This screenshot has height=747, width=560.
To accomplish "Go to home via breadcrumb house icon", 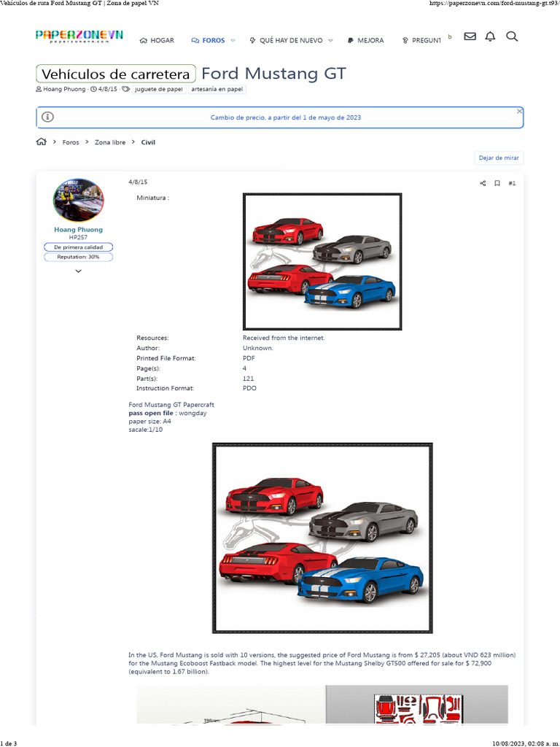I will [42, 142].
